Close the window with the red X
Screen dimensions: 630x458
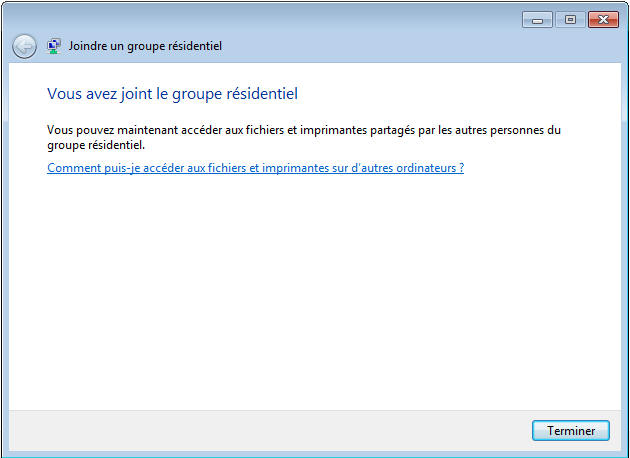pos(603,19)
